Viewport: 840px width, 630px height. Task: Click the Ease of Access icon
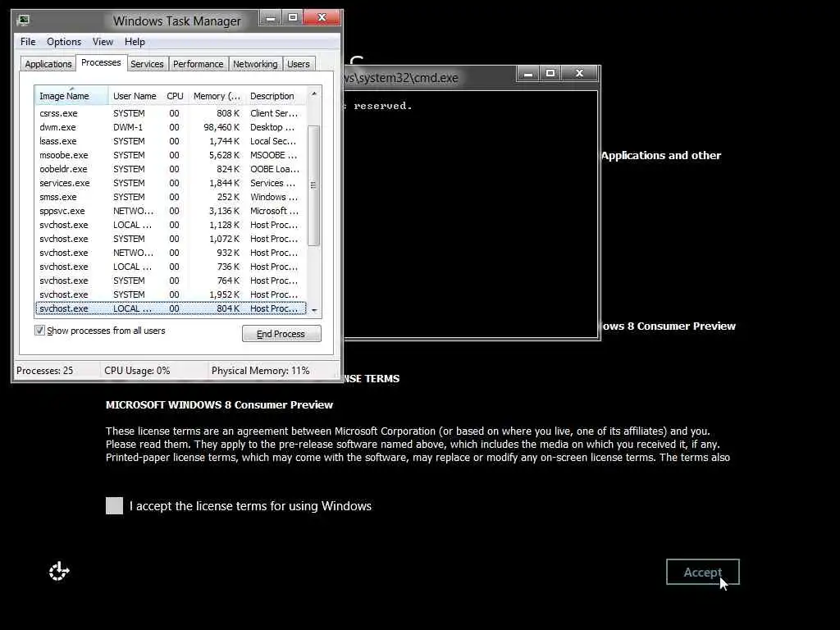pos(59,571)
